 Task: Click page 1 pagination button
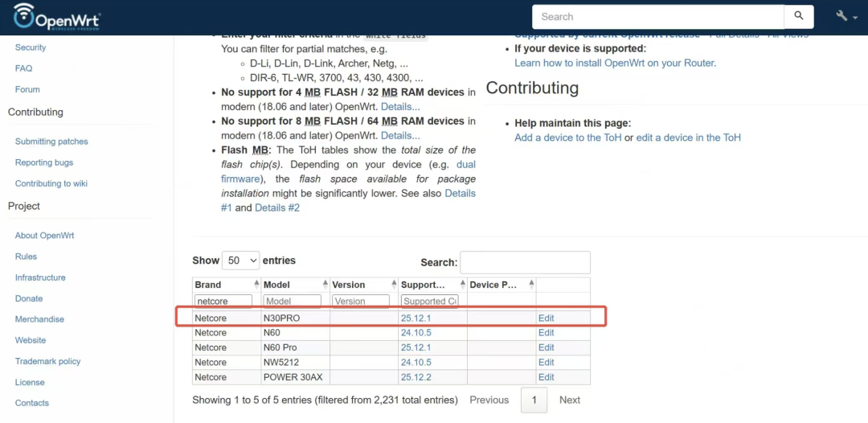pyautogui.click(x=534, y=400)
